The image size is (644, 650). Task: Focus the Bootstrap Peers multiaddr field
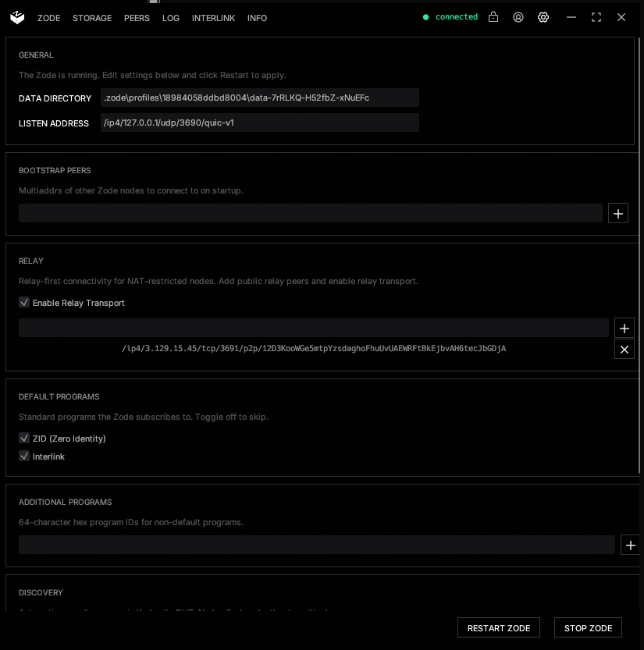click(x=311, y=213)
